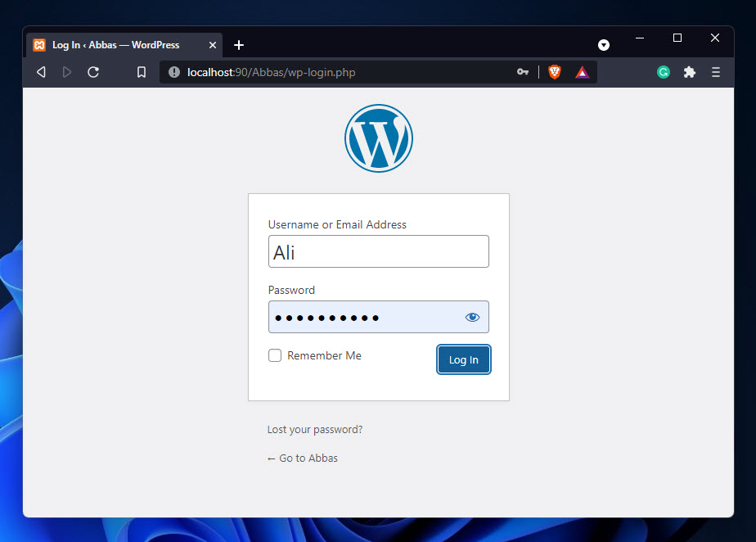Open a new tab with the plus button
This screenshot has height=542, width=756.
pos(239,45)
